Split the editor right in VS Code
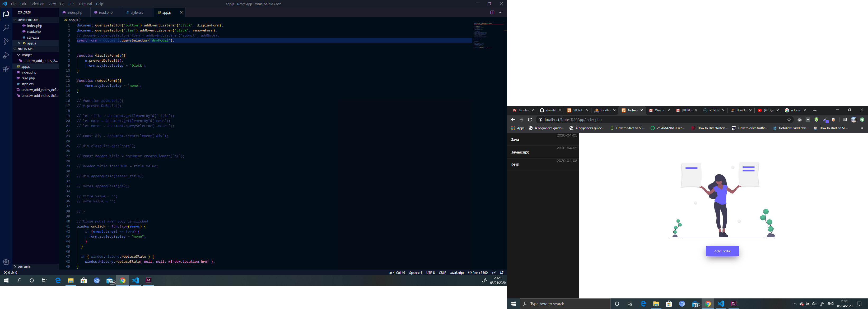The width and height of the screenshot is (868, 309). click(x=492, y=12)
